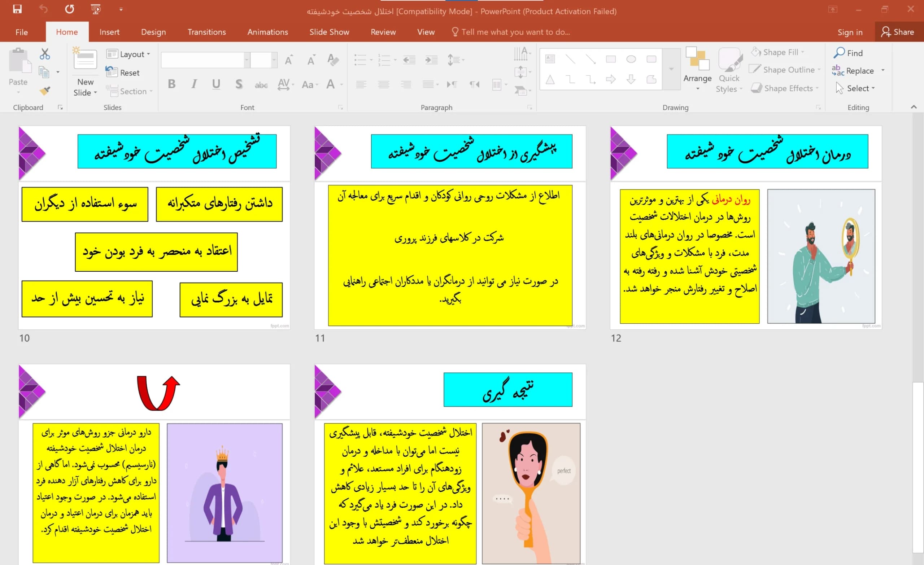Screen dimensions: 924x565
Task: Click the Sign in link
Action: tap(850, 32)
